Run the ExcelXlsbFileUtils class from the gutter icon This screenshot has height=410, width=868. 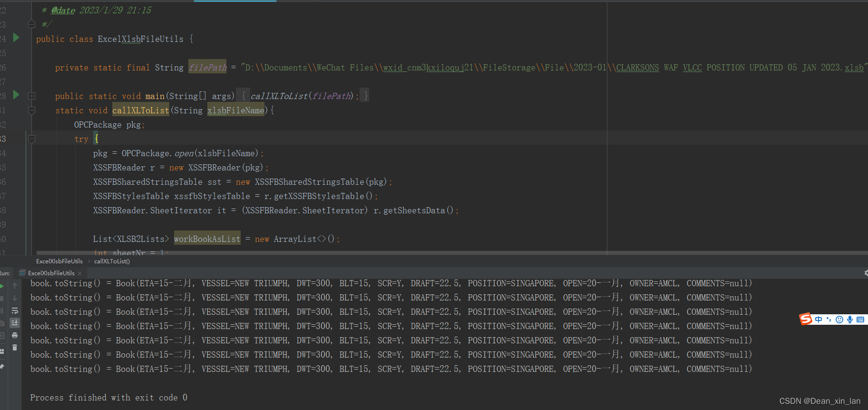coord(16,38)
